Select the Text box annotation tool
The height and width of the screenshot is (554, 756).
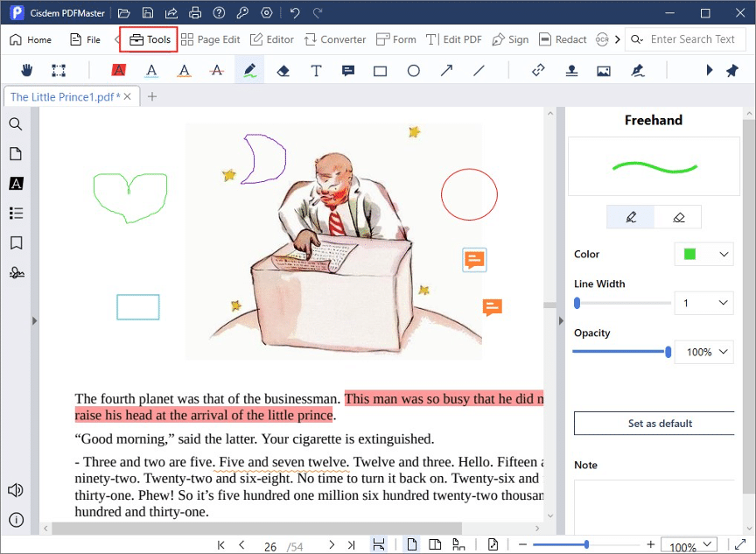[x=316, y=70]
